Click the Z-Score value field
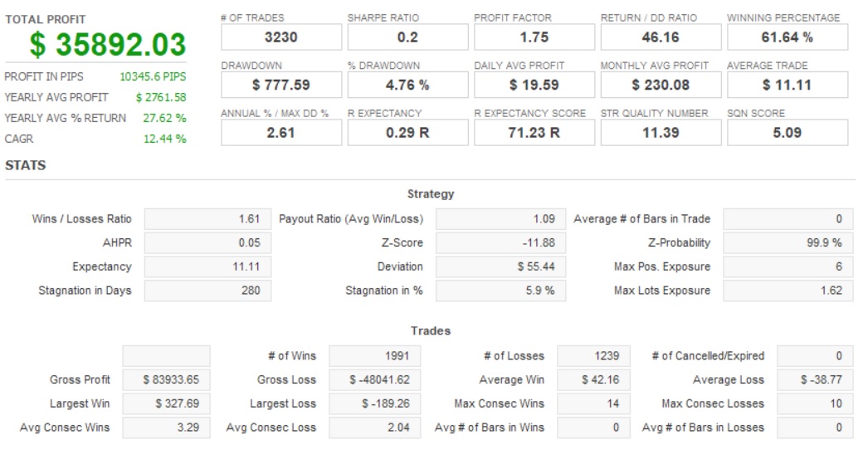 [x=499, y=243]
